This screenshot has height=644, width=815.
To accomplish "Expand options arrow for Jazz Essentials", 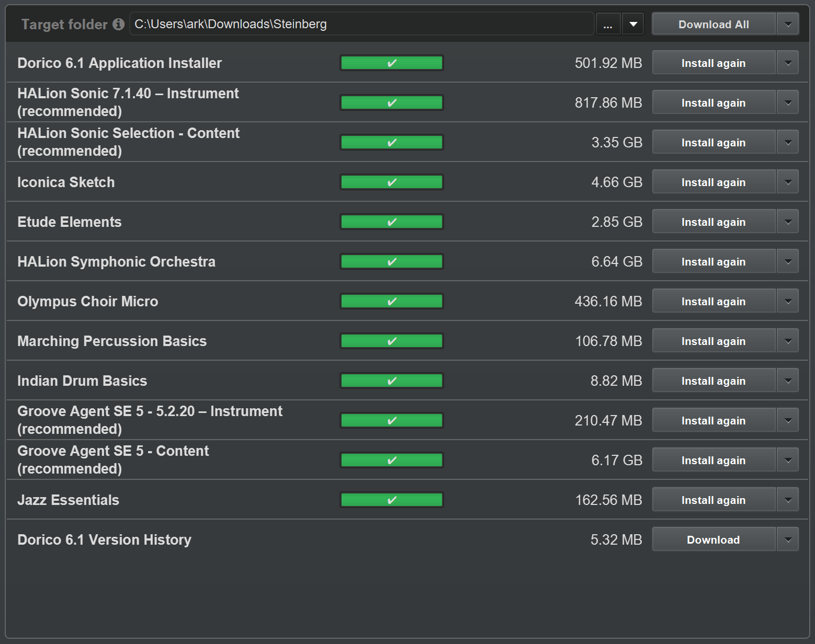I will (788, 500).
